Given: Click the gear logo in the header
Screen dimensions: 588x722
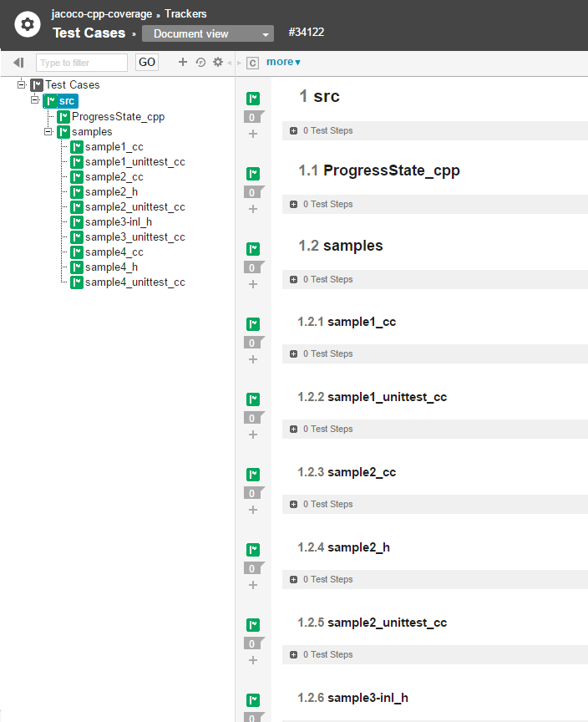Looking at the screenshot, I should point(28,24).
